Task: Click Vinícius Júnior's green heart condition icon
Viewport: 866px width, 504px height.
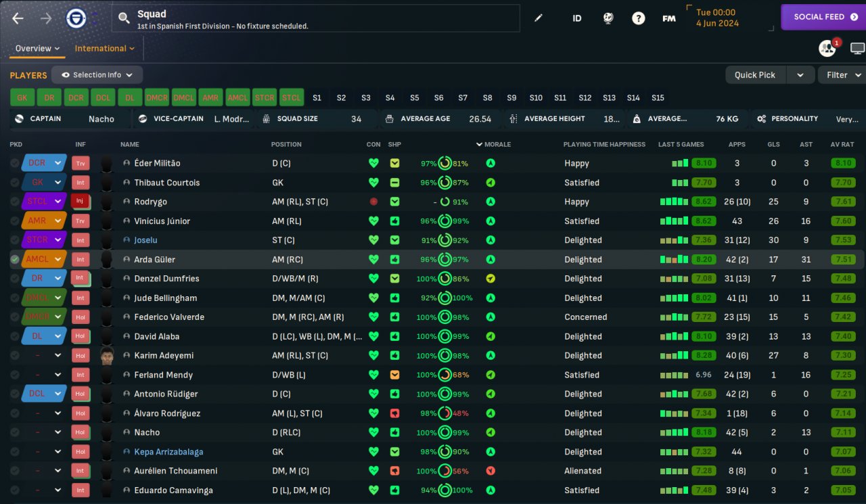Action: [x=373, y=221]
